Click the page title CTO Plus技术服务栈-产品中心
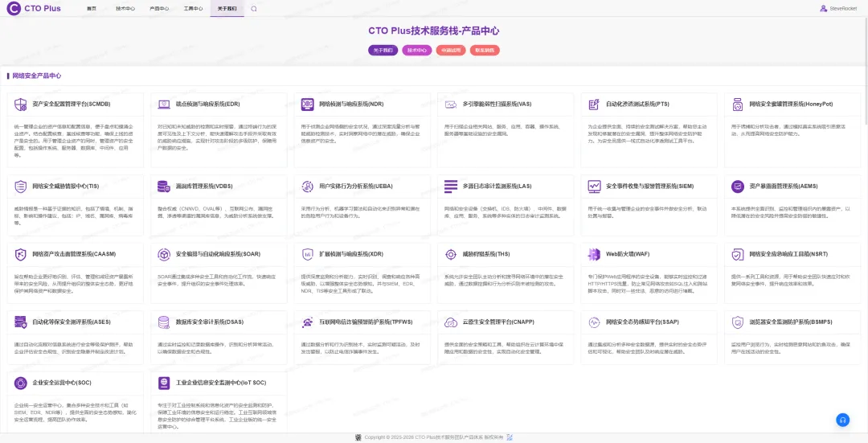The width and height of the screenshot is (868, 443). 434,31
